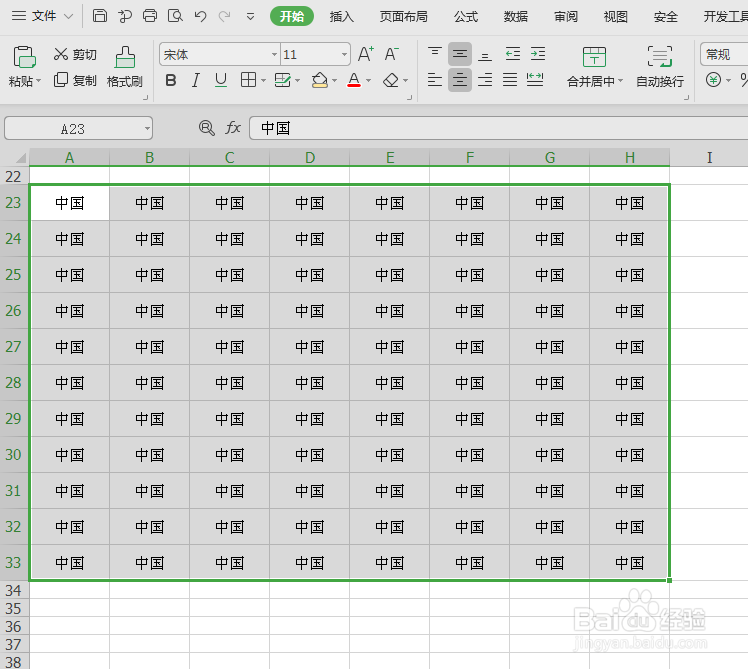The width and height of the screenshot is (748, 669).
Task: Select column D header
Action: coord(310,157)
